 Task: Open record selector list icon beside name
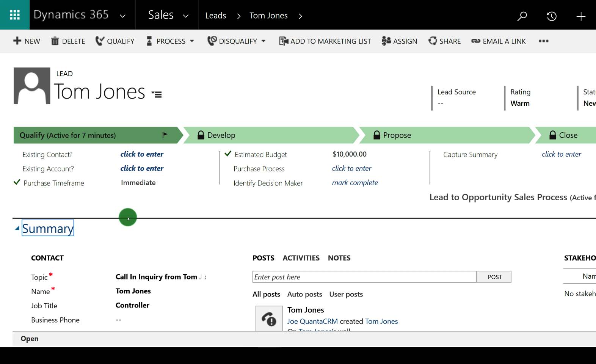point(157,94)
